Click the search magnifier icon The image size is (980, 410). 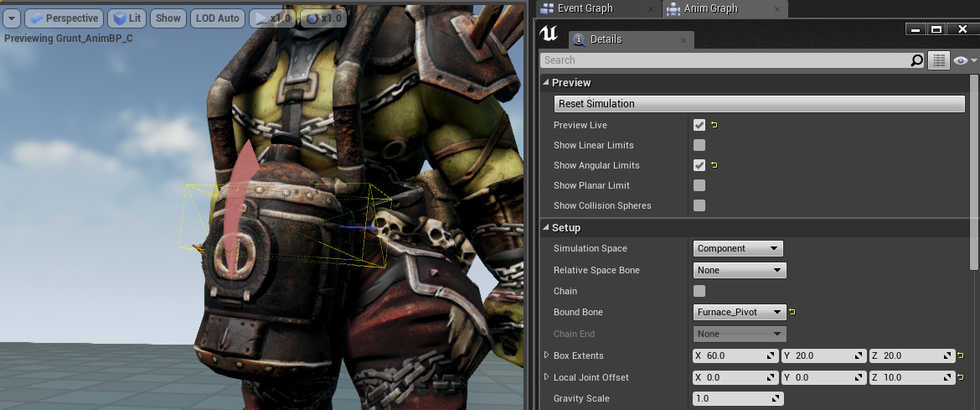917,60
